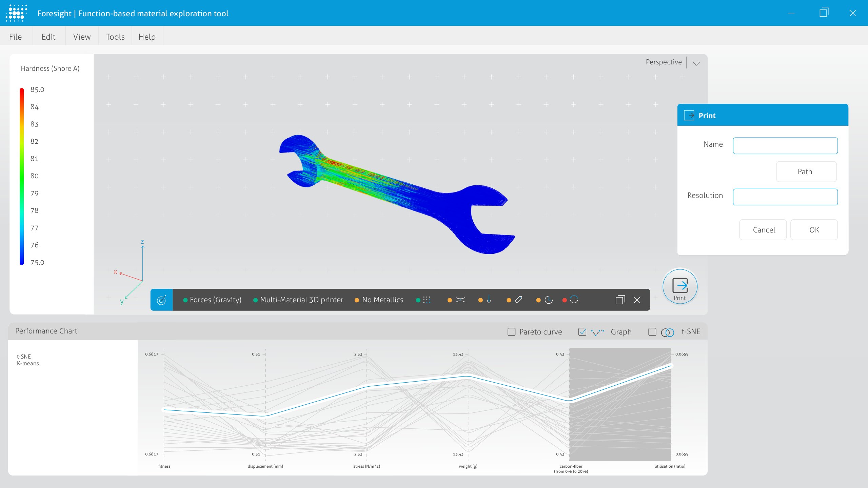
Task: Select the clock time constraint icon
Action: pos(548,300)
